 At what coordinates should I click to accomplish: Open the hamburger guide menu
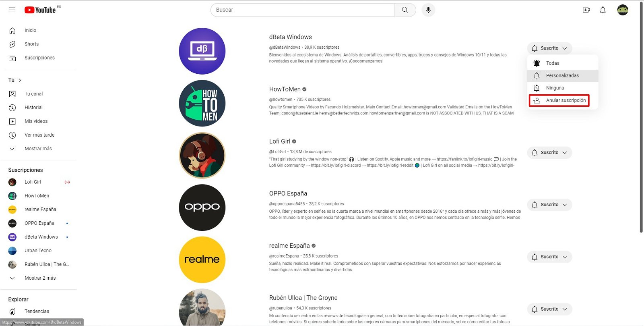click(x=12, y=10)
